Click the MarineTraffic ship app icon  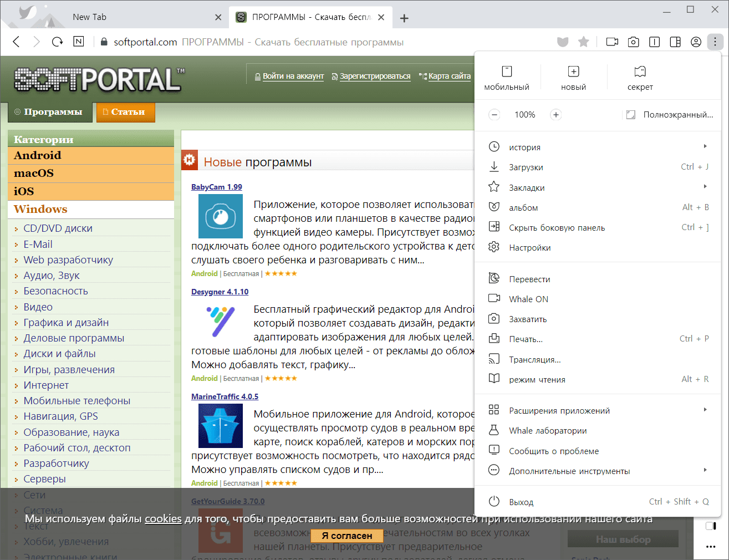tap(221, 426)
